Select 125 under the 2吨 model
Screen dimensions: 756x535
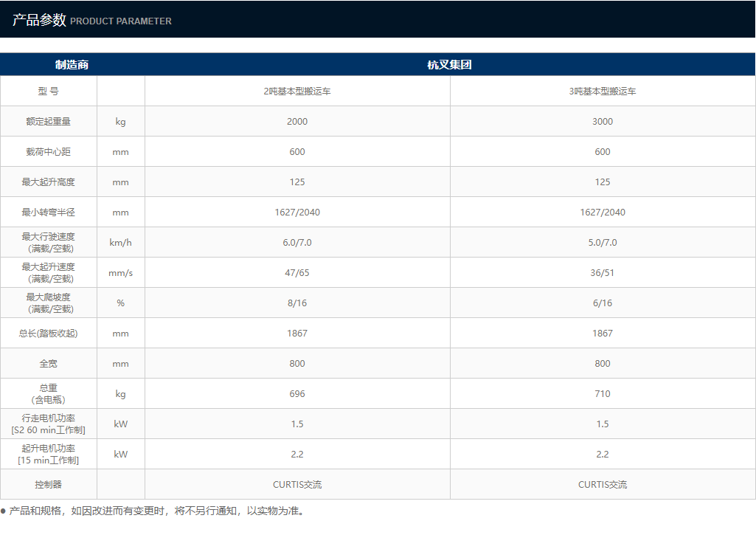297,182
